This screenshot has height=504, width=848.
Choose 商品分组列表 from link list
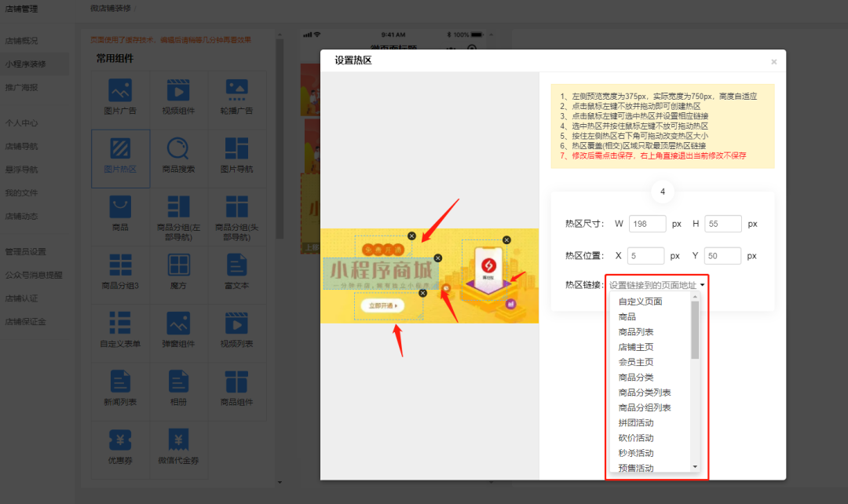[x=645, y=407]
